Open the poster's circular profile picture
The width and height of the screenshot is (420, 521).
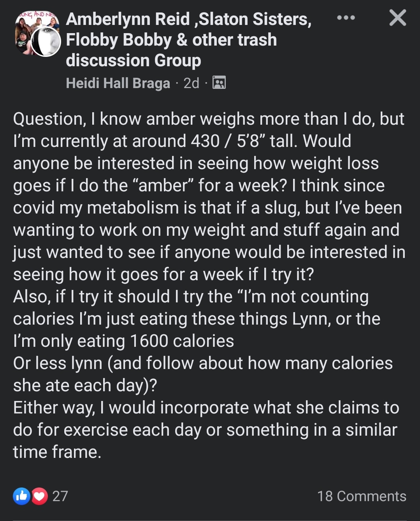pyautogui.click(x=46, y=42)
